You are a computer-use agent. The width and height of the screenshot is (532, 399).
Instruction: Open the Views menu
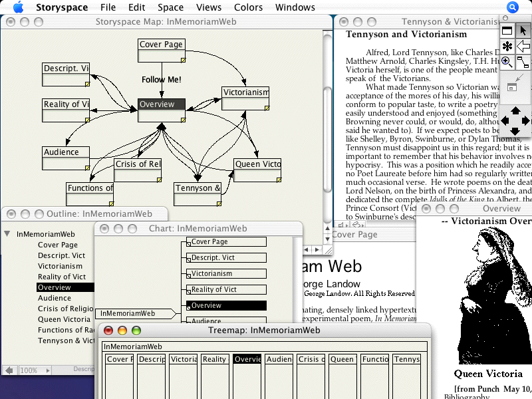point(209,7)
